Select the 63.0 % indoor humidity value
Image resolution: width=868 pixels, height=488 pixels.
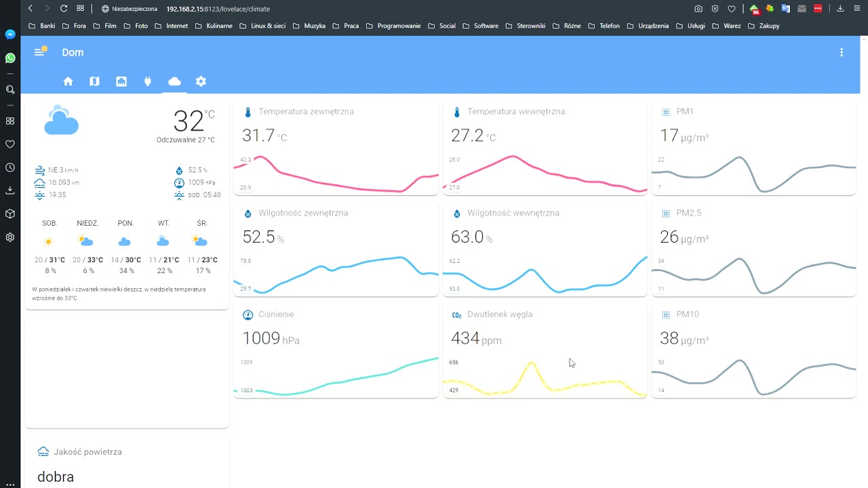(x=472, y=237)
